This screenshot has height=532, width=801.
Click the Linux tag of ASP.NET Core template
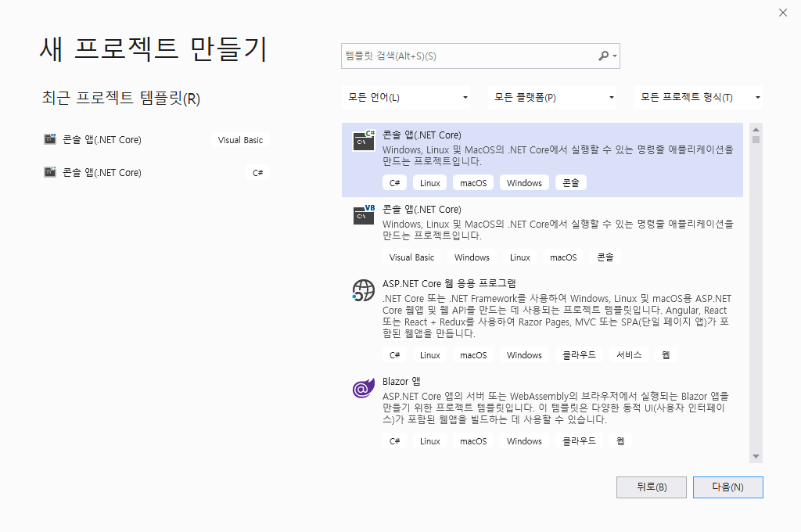tap(429, 354)
